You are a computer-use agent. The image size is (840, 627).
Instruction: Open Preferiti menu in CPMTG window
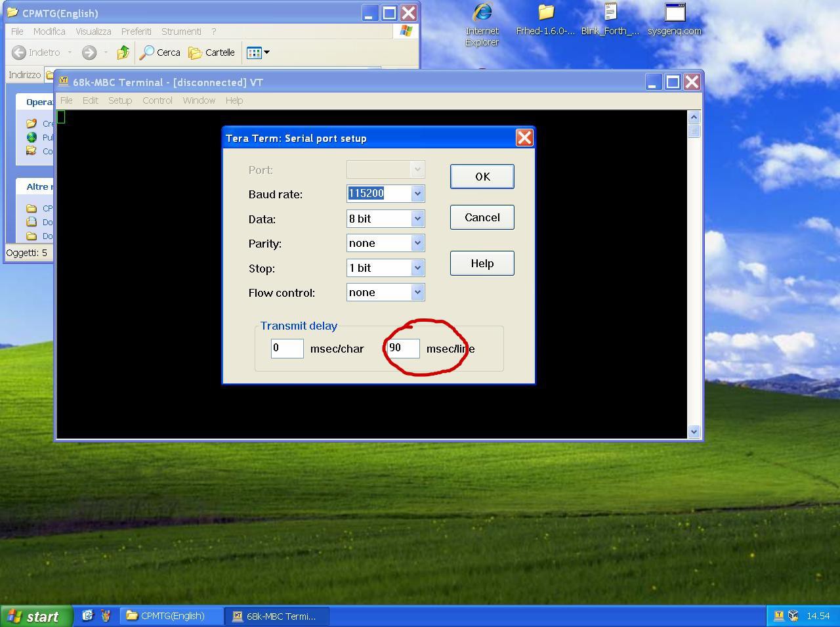pos(136,32)
